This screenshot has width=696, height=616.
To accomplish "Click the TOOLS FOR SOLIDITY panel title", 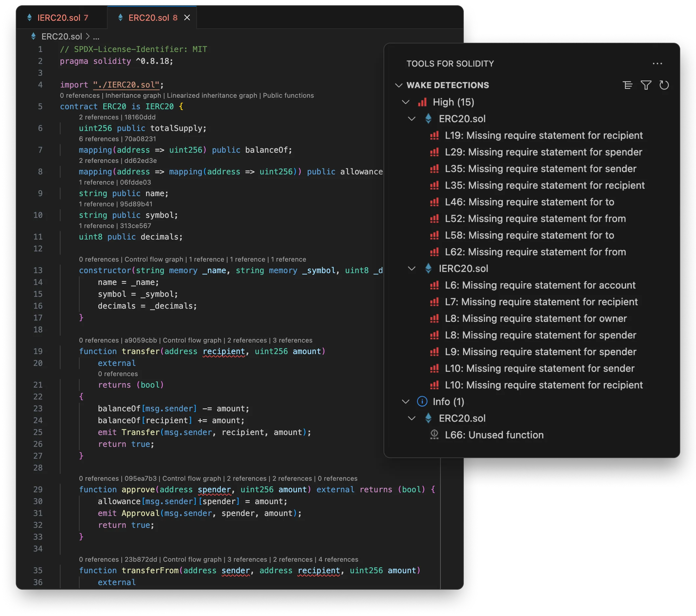I will point(450,64).
